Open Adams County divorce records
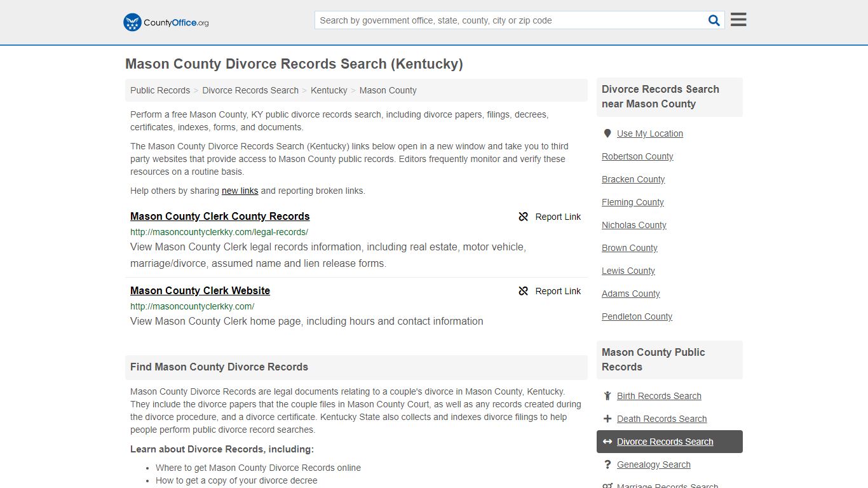The width and height of the screenshot is (868, 488). pos(631,294)
